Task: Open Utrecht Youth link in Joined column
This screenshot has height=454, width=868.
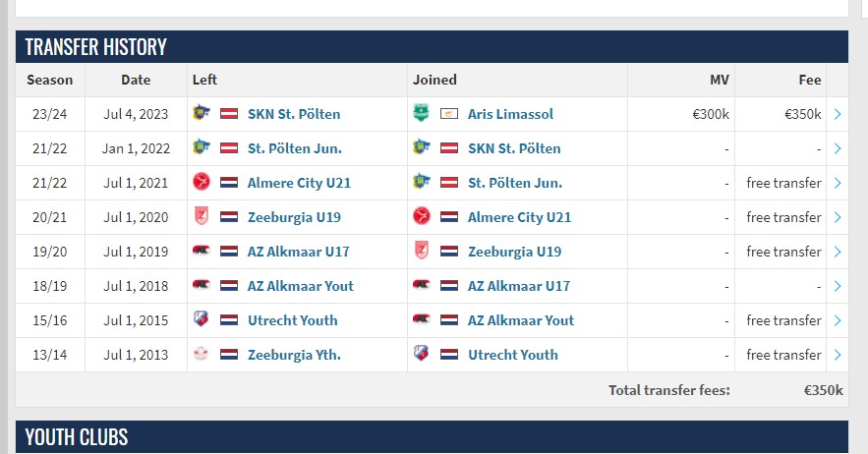Action: [x=513, y=355]
